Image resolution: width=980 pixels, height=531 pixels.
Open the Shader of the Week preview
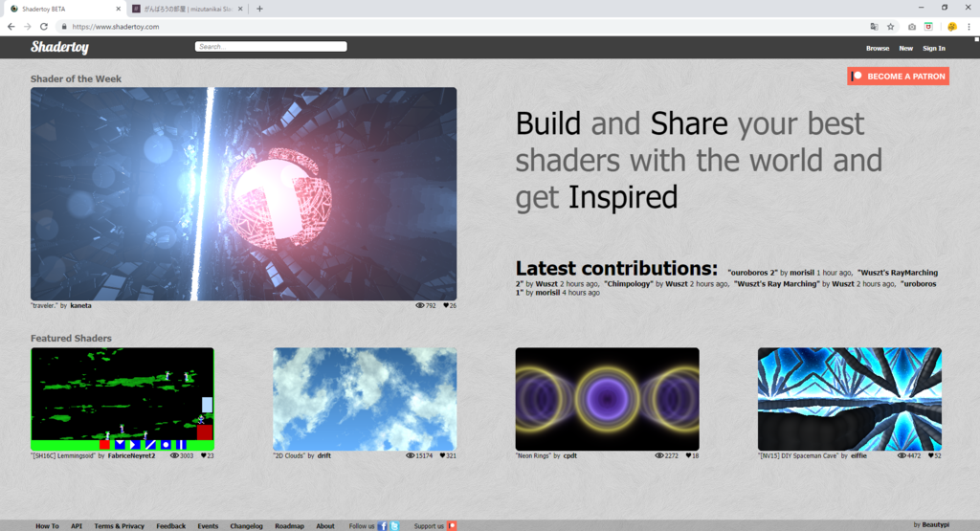point(244,193)
